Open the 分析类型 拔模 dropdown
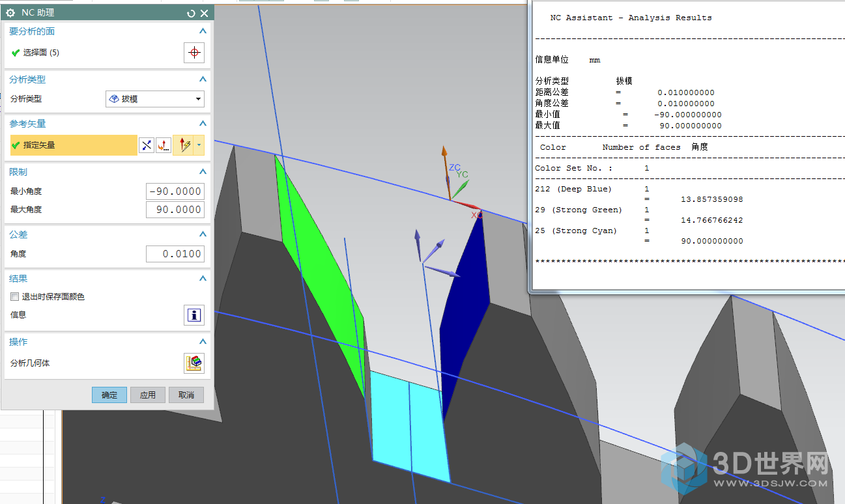 tap(155, 99)
